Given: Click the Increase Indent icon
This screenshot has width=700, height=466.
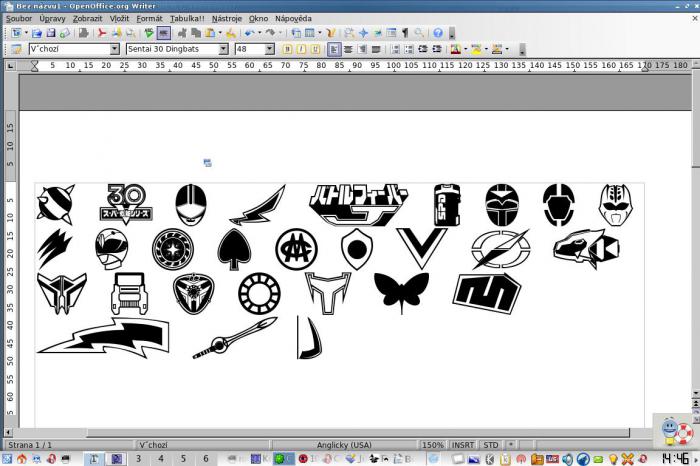Looking at the screenshot, I should tap(437, 49).
